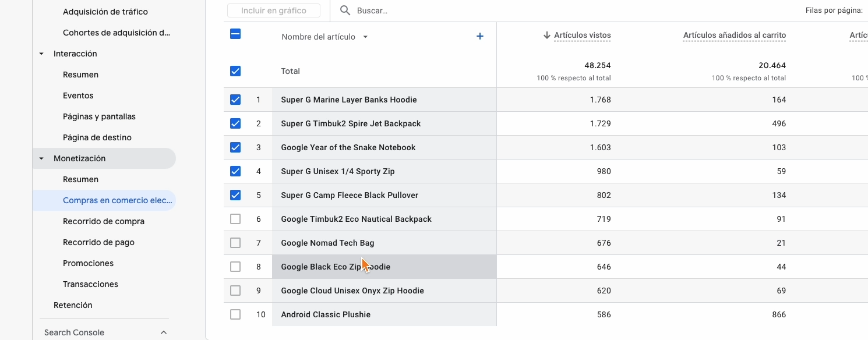Click the Incluir en gráfico button

[274, 10]
